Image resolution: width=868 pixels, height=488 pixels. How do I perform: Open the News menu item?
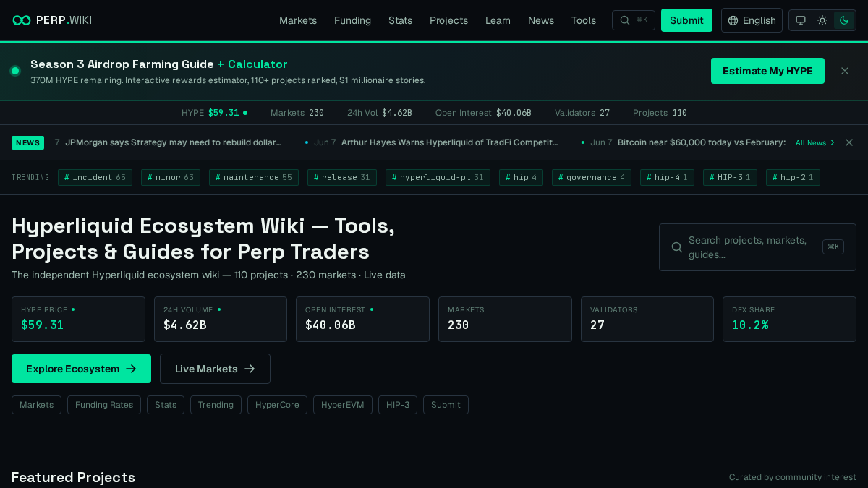point(541,20)
